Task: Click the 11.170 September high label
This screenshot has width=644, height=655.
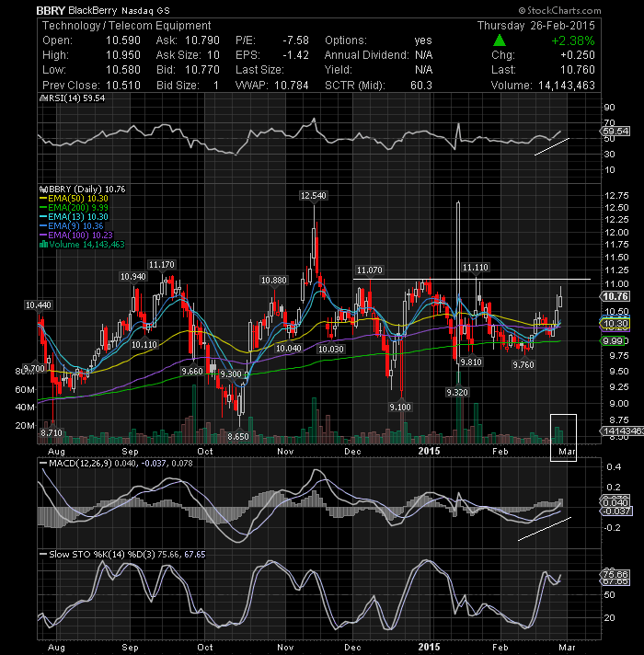Action: coord(162,265)
